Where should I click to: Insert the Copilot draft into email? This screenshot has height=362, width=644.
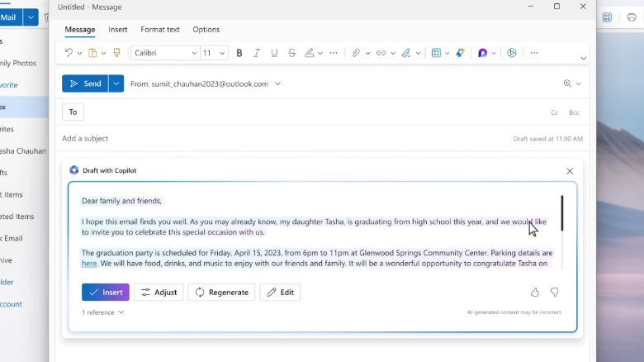pos(106,292)
